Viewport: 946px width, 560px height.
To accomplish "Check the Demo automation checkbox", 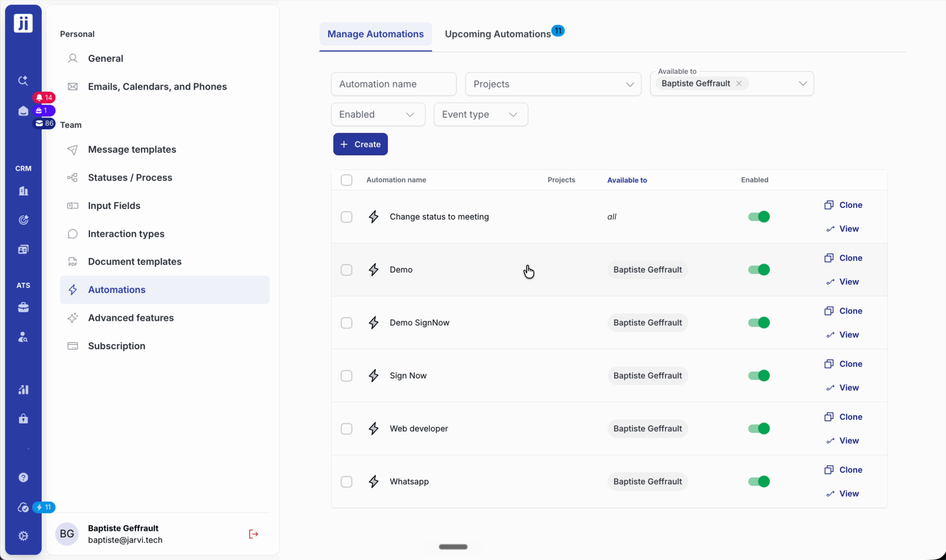I will click(347, 270).
